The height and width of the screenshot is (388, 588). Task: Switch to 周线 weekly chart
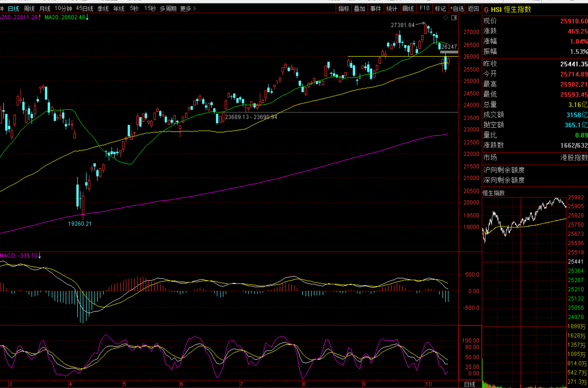tap(29, 8)
